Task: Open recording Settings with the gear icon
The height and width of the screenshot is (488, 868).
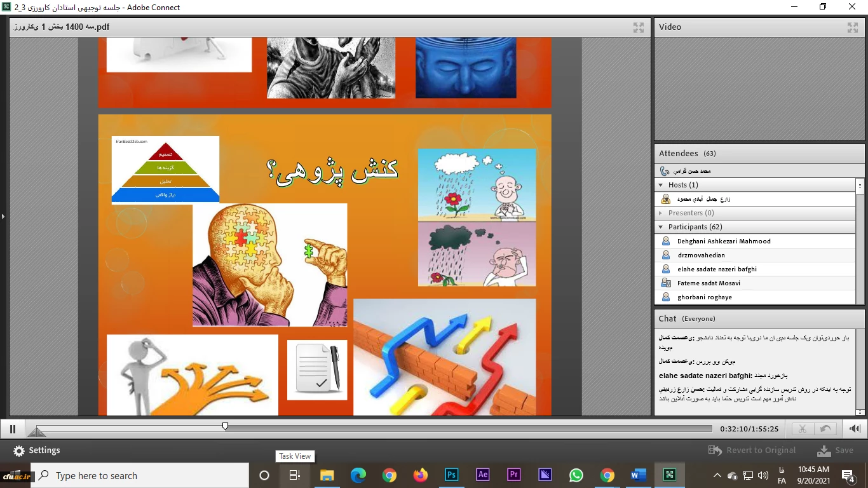Action: click(x=19, y=451)
